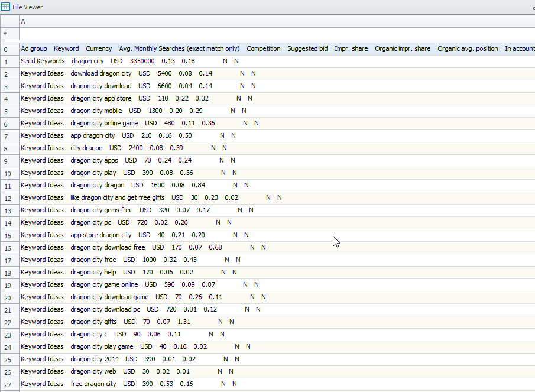The width and height of the screenshot is (535, 392).
Task: Click the File Viewer window title text
Action: (x=28, y=7)
